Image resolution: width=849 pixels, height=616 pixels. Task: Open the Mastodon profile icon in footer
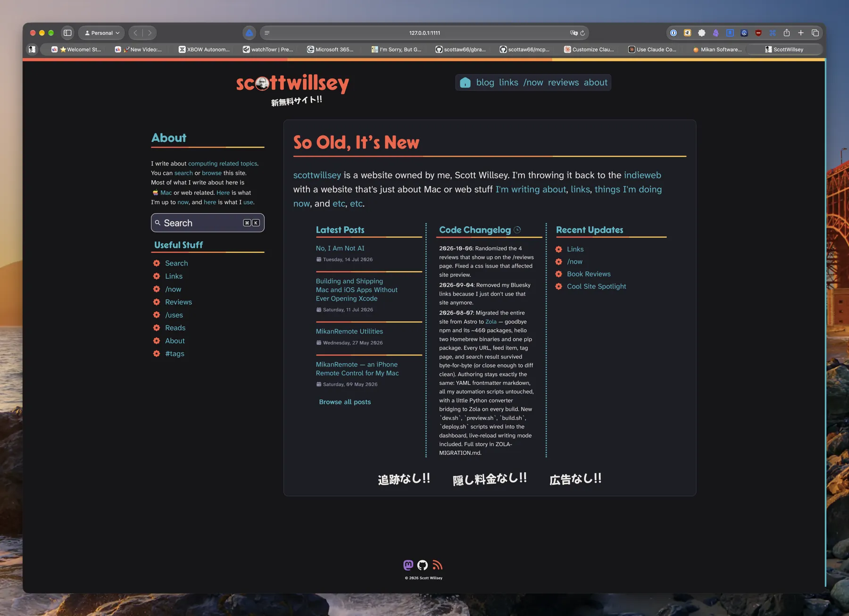(408, 565)
